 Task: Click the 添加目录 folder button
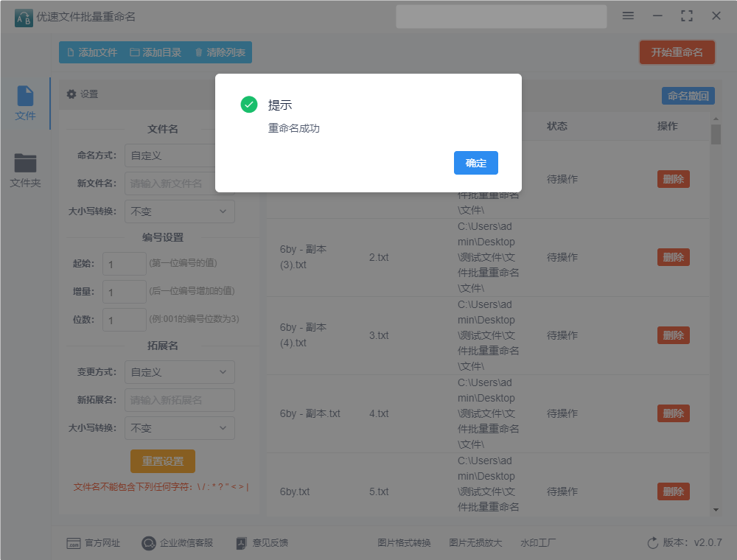point(156,52)
